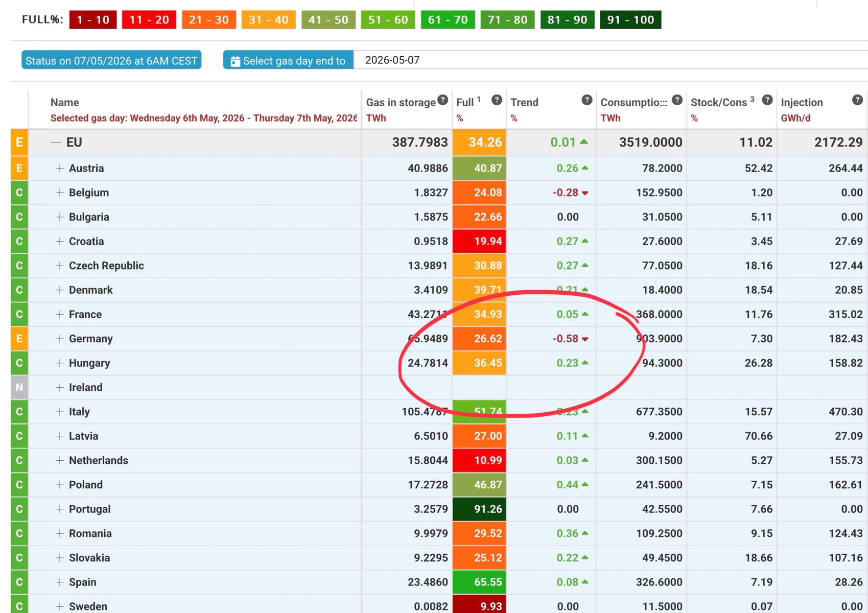868x613 pixels.
Task: Click EU injection value 2172.29
Action: (838, 142)
